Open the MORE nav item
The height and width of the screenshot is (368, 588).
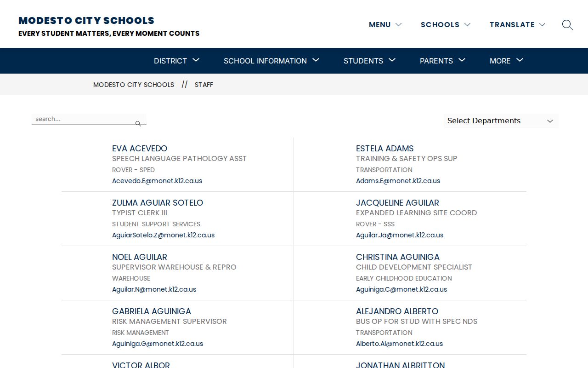coord(500,61)
